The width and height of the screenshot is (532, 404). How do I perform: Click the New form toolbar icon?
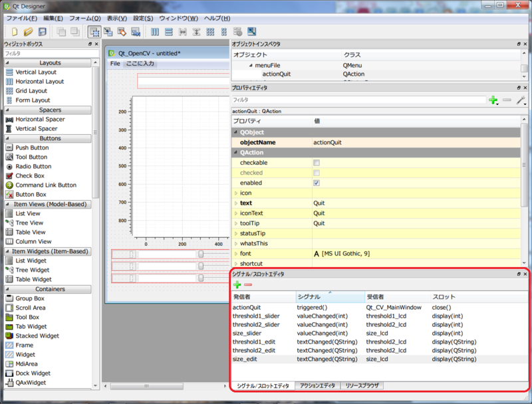tap(14, 32)
